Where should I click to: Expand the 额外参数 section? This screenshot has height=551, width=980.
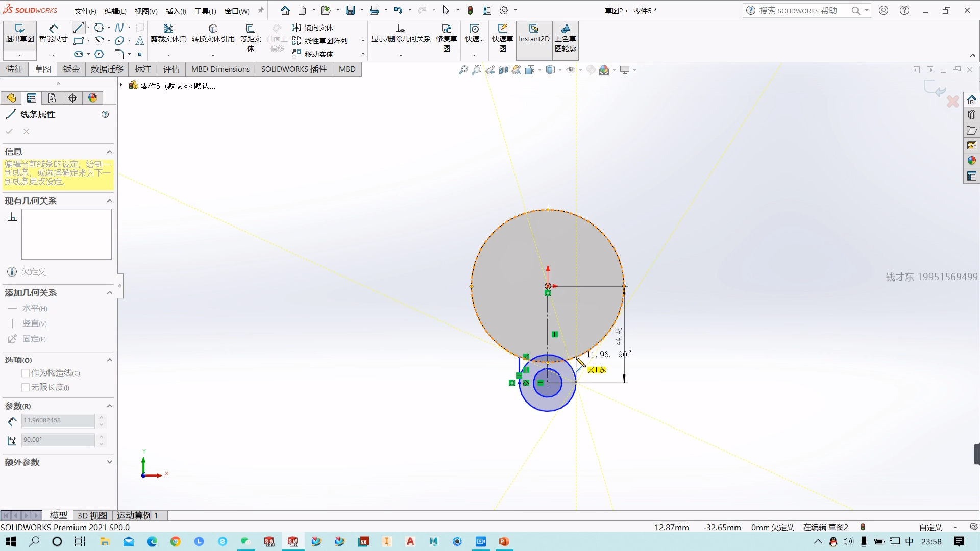point(109,462)
